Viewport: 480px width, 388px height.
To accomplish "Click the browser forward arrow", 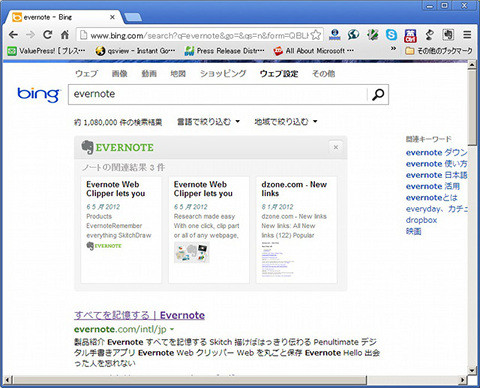I will (x=30, y=35).
